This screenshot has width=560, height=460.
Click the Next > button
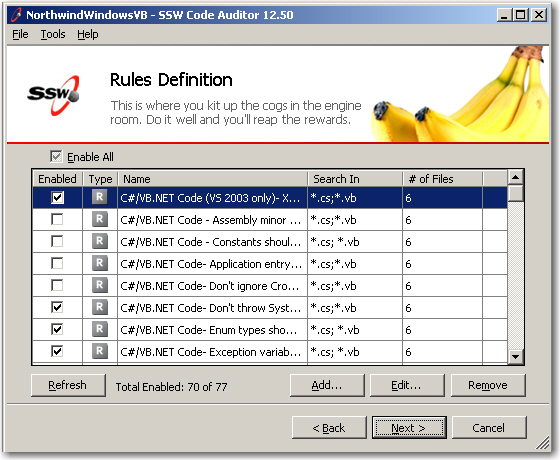tap(409, 428)
